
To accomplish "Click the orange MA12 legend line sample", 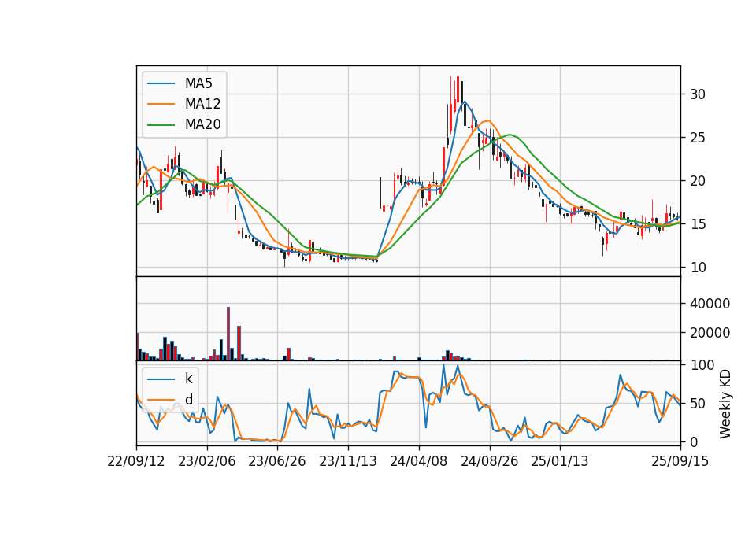I will pyautogui.click(x=161, y=104).
